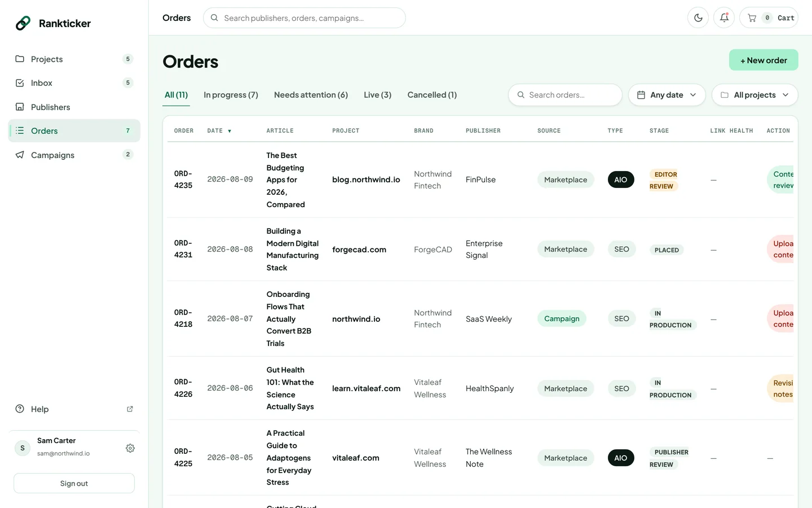Sort by Date column arrow
812x508 pixels.
[x=230, y=131]
